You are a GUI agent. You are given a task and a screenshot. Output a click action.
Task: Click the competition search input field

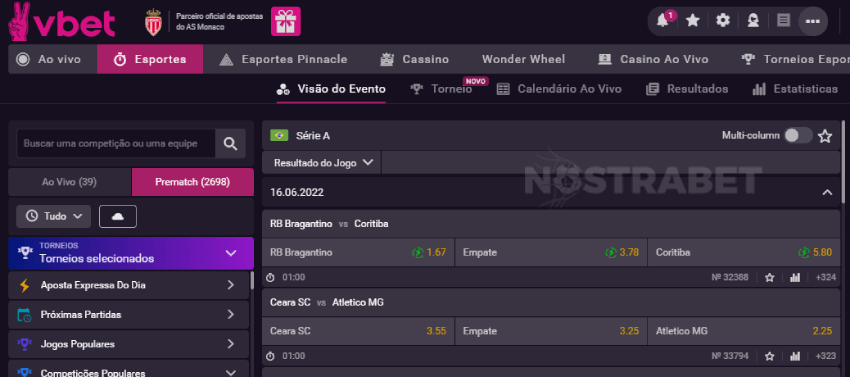(116, 144)
